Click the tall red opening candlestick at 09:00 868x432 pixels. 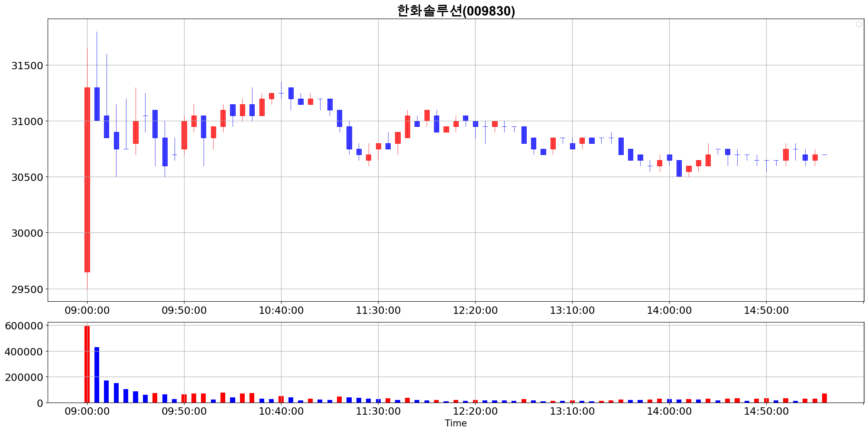pyautogui.click(x=87, y=180)
